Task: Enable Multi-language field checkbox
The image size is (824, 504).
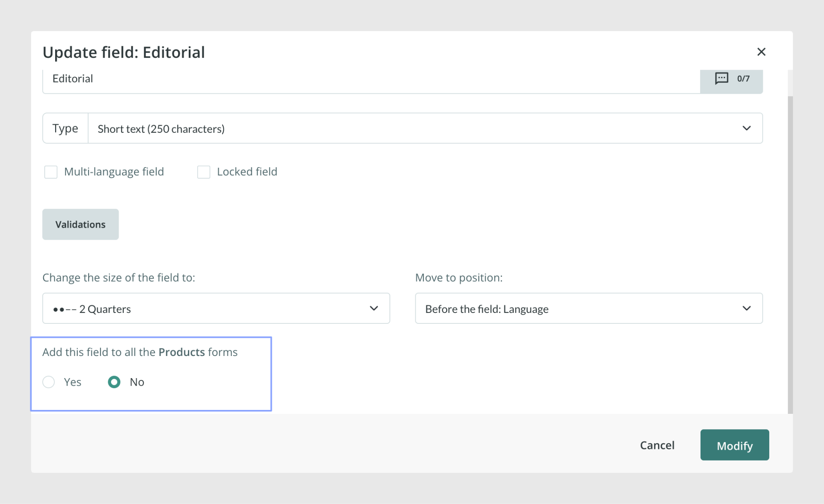Action: click(x=51, y=172)
